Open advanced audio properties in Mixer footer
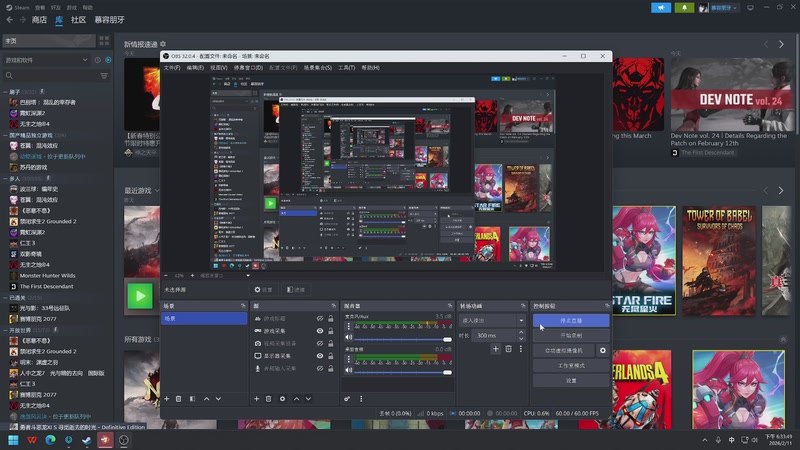The width and height of the screenshot is (800, 450). (x=347, y=398)
